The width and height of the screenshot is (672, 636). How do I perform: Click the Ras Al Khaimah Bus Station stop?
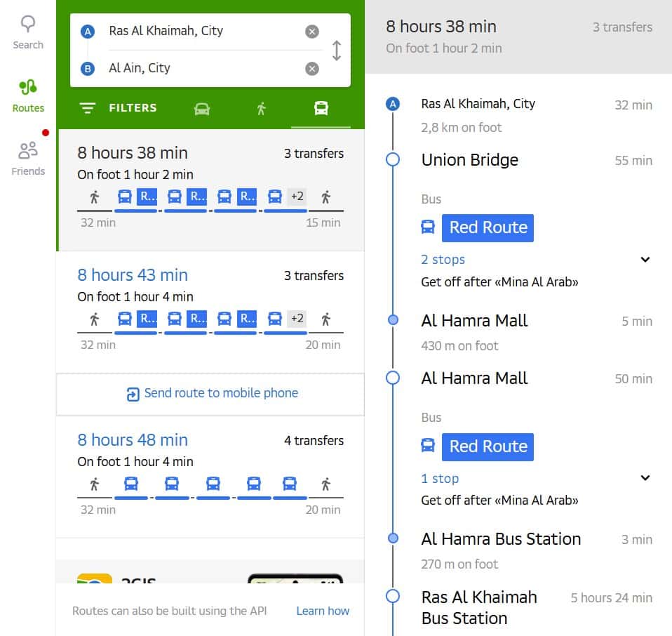click(479, 608)
